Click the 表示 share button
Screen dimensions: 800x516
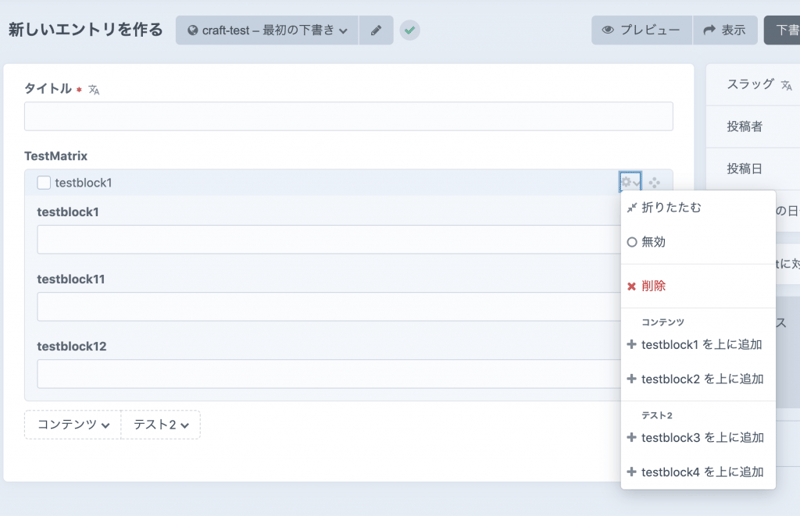(x=724, y=31)
